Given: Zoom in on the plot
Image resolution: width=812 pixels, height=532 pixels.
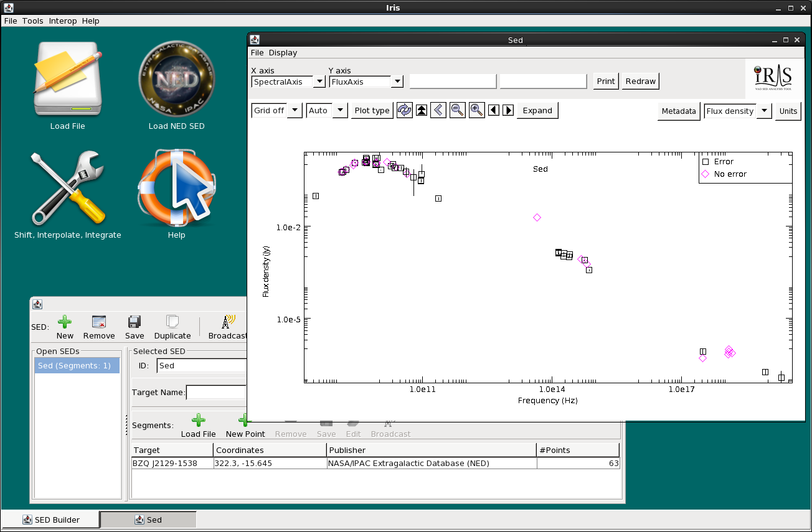Looking at the screenshot, I should click(x=477, y=110).
